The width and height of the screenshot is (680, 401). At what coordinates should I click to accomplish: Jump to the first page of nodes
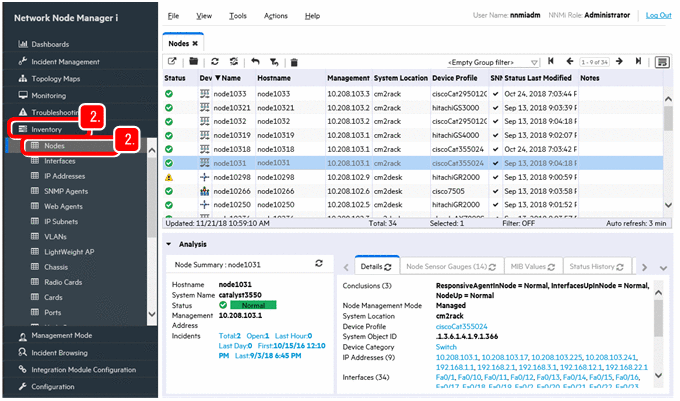[552, 62]
